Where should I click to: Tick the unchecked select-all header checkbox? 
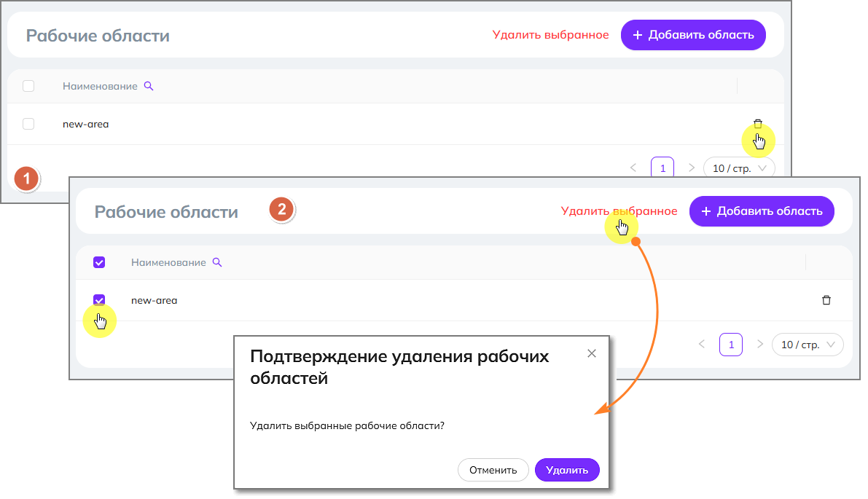pyautogui.click(x=28, y=86)
